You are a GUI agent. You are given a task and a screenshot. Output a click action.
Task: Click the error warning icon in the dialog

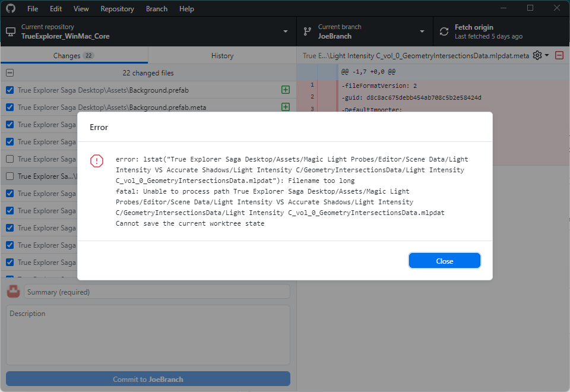[97, 161]
